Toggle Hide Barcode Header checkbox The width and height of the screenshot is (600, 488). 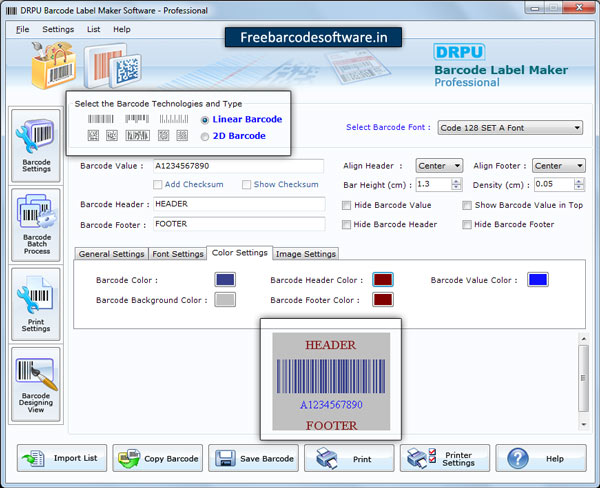(x=346, y=225)
